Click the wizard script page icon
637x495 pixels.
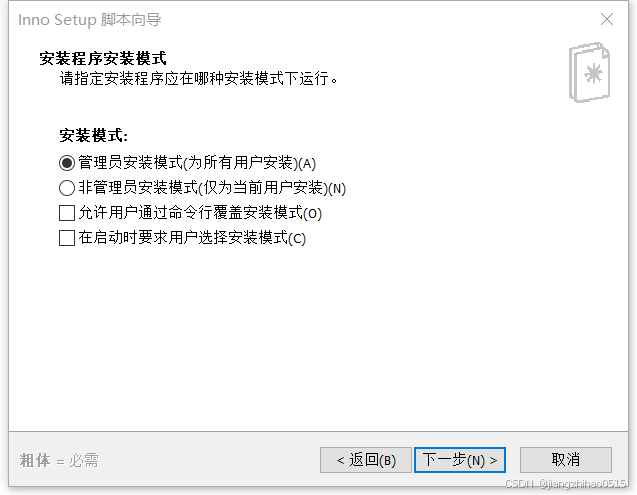[589, 72]
